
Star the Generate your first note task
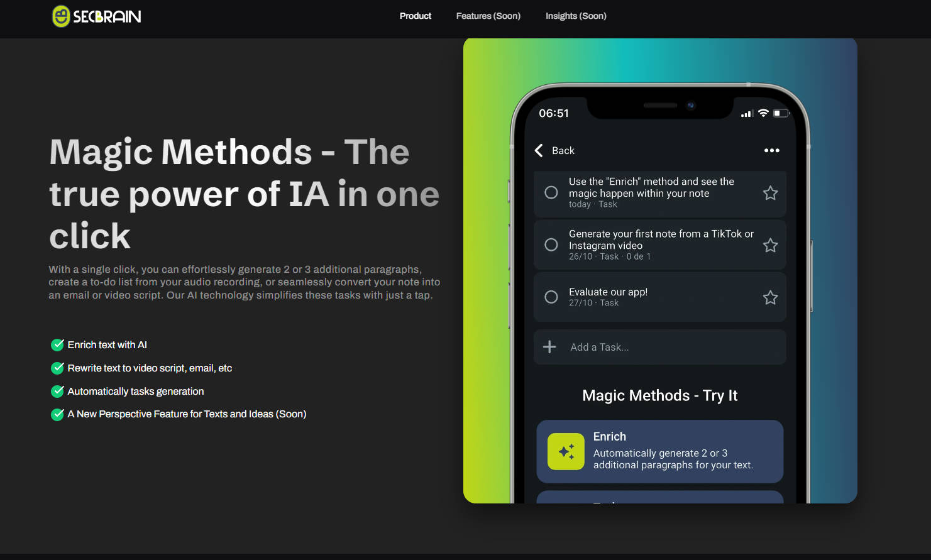(771, 245)
